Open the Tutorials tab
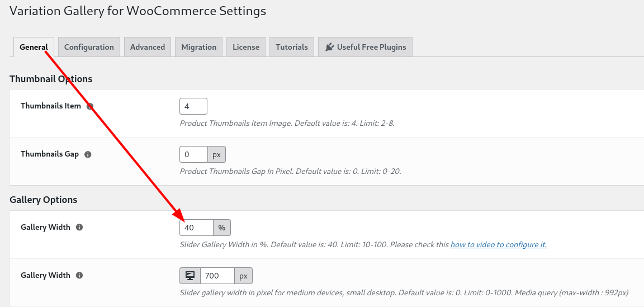 [292, 47]
